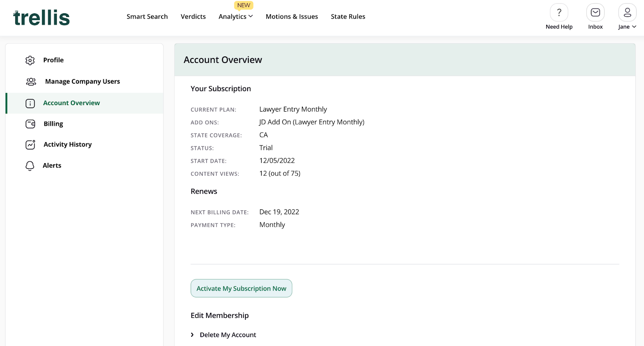Click the CONTENT VIEWS label
The width and height of the screenshot is (644, 346).
pyautogui.click(x=215, y=174)
